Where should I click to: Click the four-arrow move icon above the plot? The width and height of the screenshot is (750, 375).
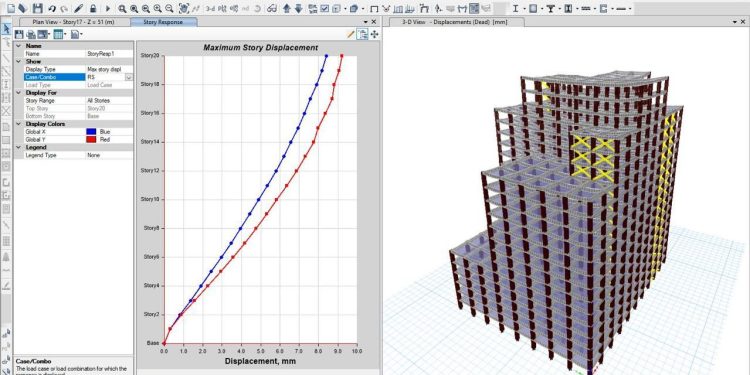(x=374, y=34)
